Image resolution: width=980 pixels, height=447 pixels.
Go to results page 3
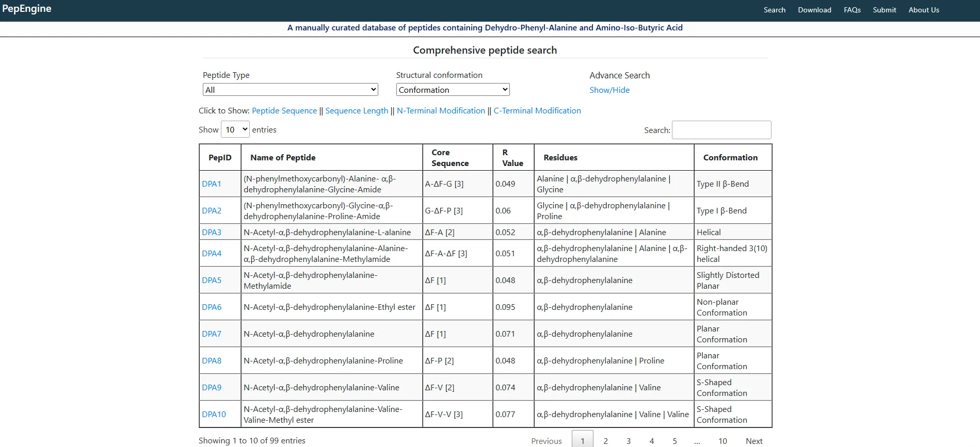[629, 441]
